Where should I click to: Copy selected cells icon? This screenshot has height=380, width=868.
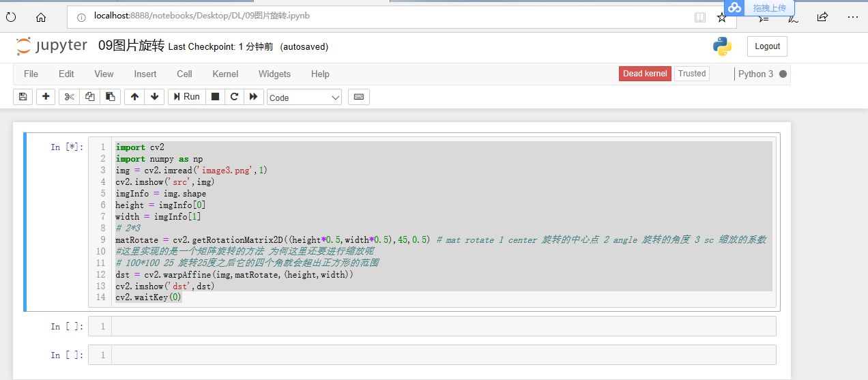(89, 97)
